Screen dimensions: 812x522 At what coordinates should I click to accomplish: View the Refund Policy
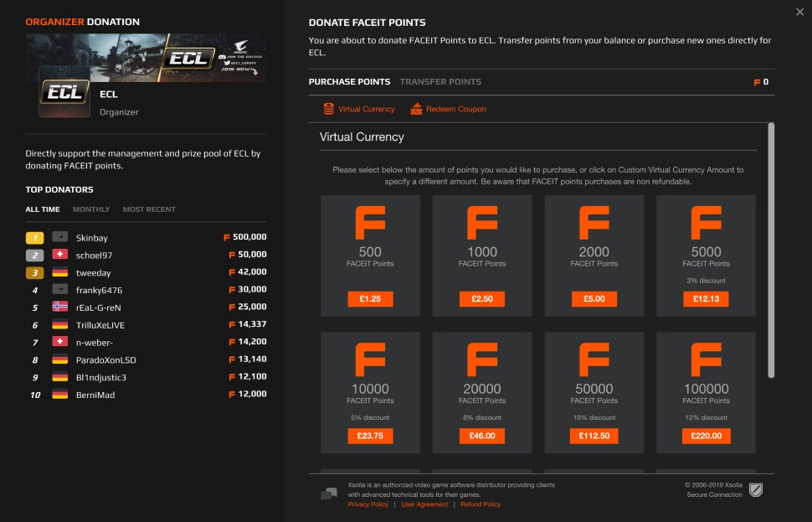point(480,504)
